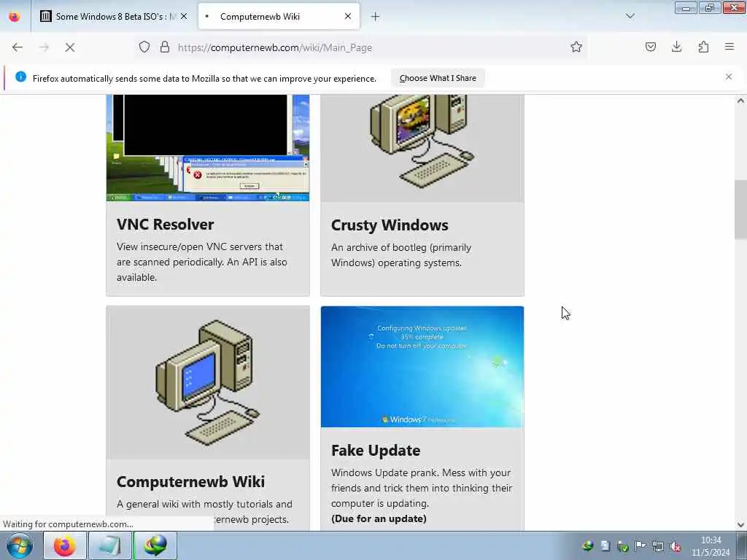Image resolution: width=747 pixels, height=560 pixels.
Task: Click the Computernewb Wiki computer image
Action: (x=208, y=383)
